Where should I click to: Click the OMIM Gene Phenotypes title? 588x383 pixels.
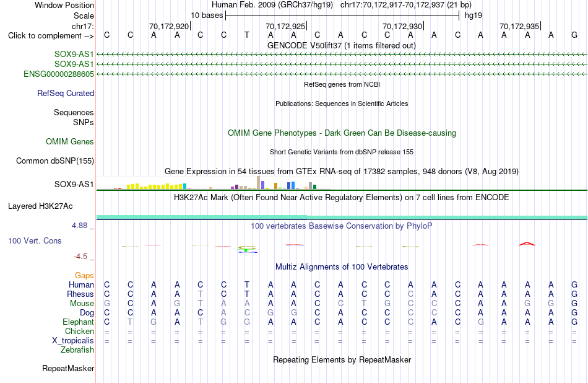click(x=342, y=133)
